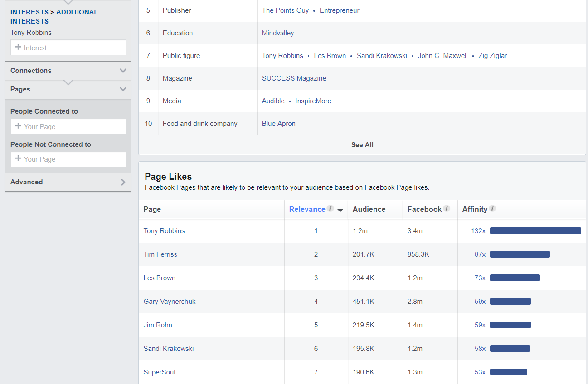Open Tony Robbins in Public figure row
The width and height of the screenshot is (588, 384).
pyautogui.click(x=282, y=56)
